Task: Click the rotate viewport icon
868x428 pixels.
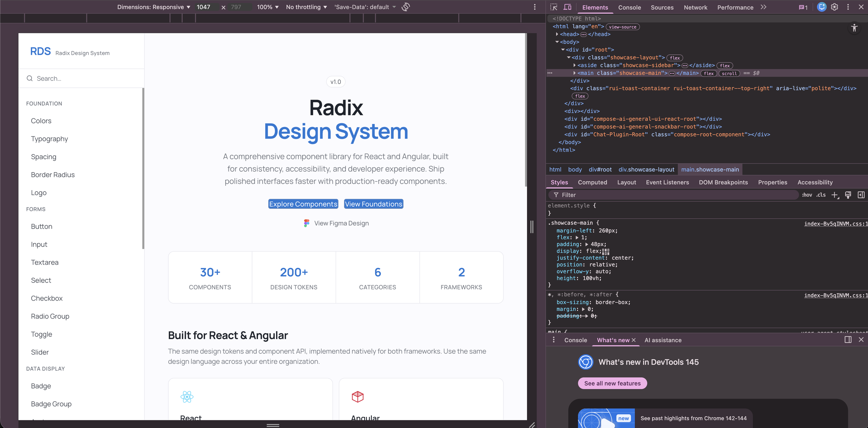Action: [406, 7]
